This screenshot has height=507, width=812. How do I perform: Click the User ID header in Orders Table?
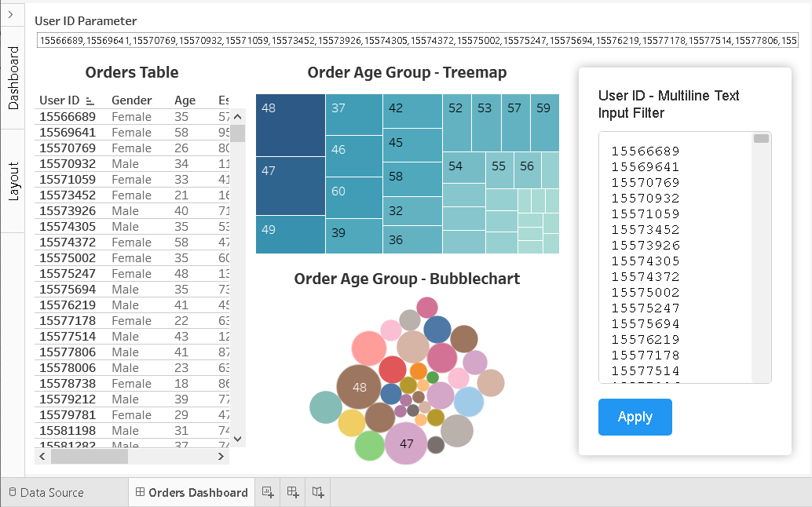(x=60, y=100)
